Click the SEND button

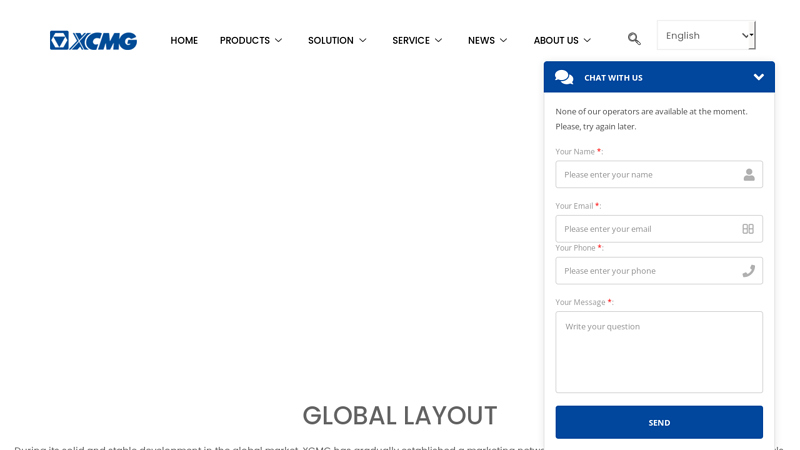pos(659,422)
